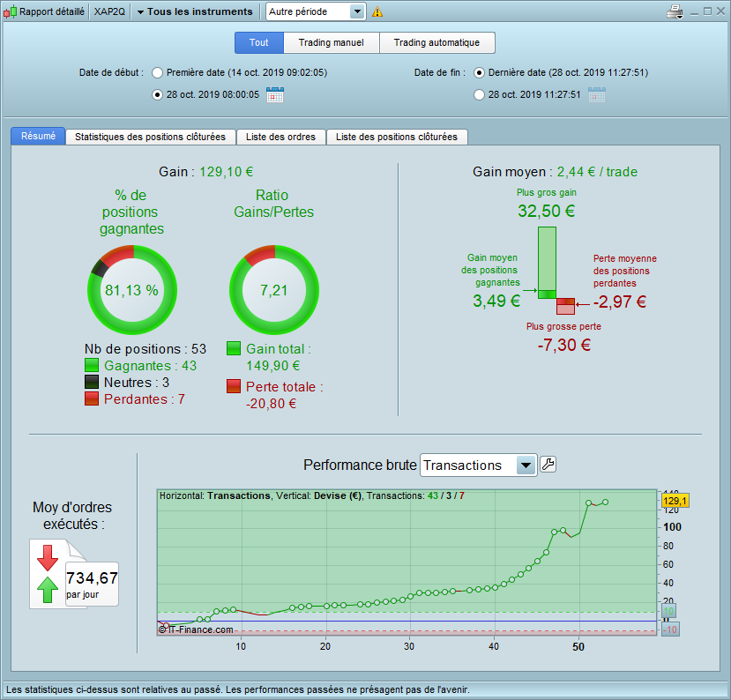The width and height of the screenshot is (731, 700).
Task: Click the -2,97 € average loss value
Action: [x=620, y=302]
